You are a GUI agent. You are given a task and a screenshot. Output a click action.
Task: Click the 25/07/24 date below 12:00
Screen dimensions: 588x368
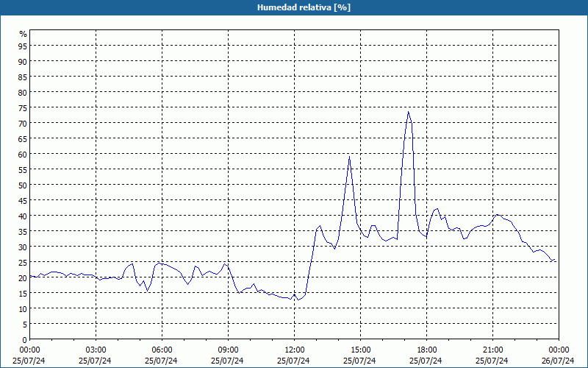293,361
